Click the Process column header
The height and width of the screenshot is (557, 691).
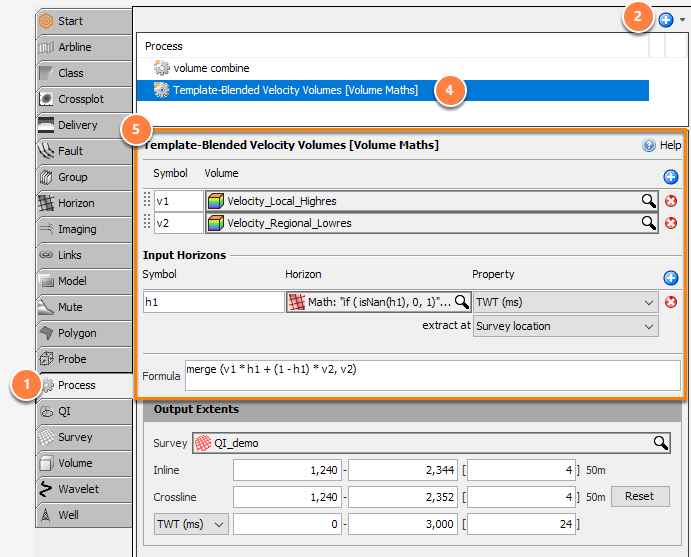393,46
